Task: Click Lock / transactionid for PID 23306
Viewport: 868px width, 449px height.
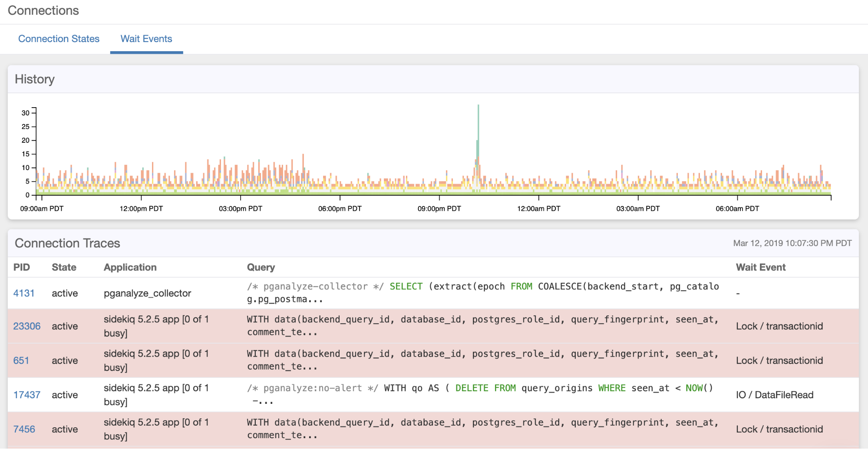Action: tap(779, 326)
